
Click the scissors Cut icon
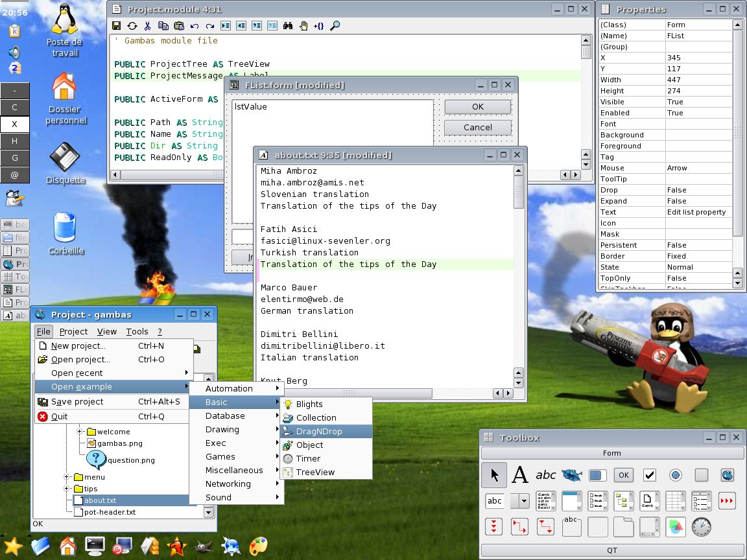[x=147, y=26]
